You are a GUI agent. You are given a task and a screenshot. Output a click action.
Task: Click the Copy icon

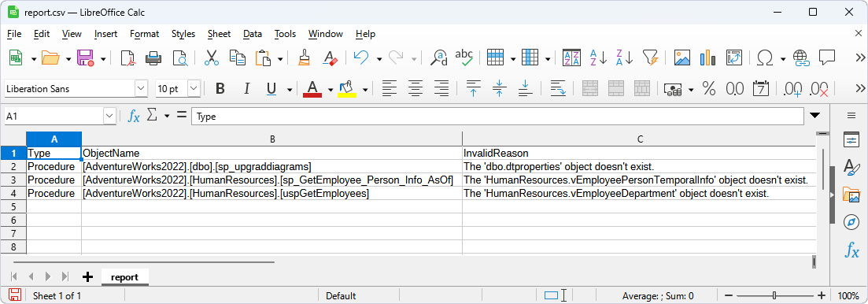(237, 57)
